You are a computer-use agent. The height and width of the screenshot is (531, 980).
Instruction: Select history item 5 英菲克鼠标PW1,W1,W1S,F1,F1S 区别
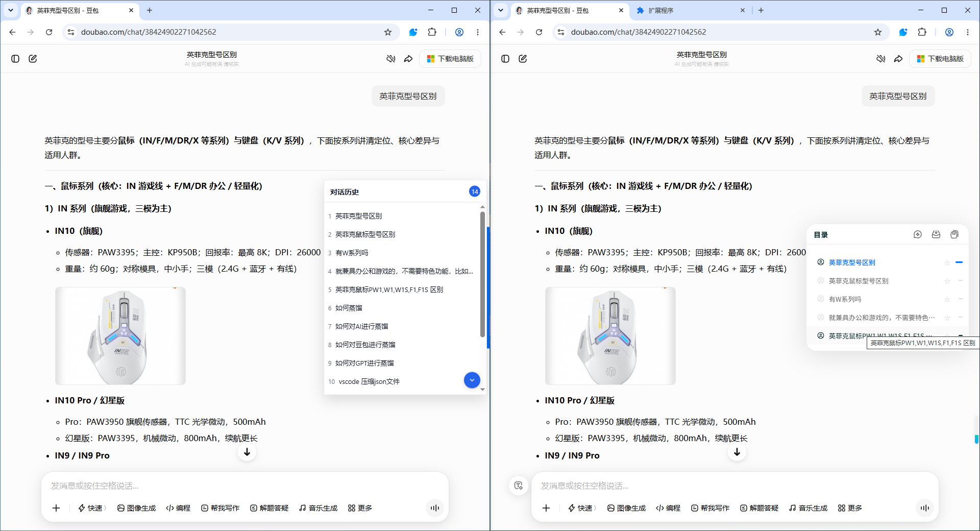[401, 289]
